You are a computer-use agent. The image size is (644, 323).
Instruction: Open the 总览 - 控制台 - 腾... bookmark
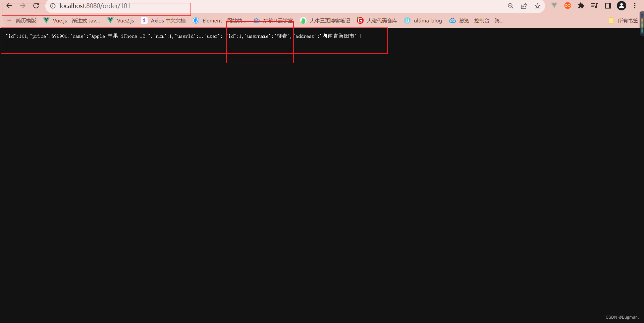click(x=477, y=21)
